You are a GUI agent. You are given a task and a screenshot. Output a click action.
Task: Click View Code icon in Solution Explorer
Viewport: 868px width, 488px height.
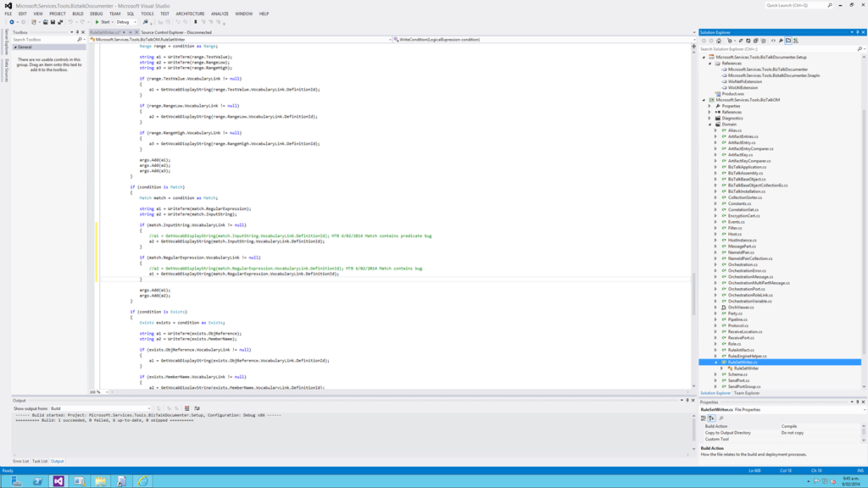pos(773,41)
